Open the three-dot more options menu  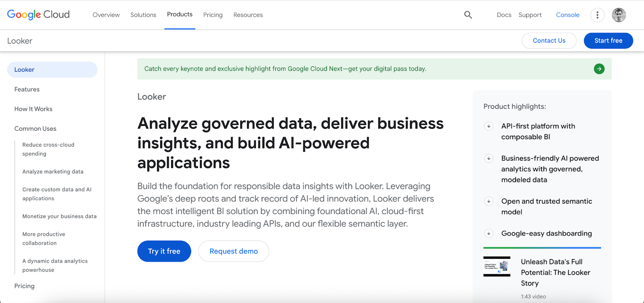(x=597, y=15)
